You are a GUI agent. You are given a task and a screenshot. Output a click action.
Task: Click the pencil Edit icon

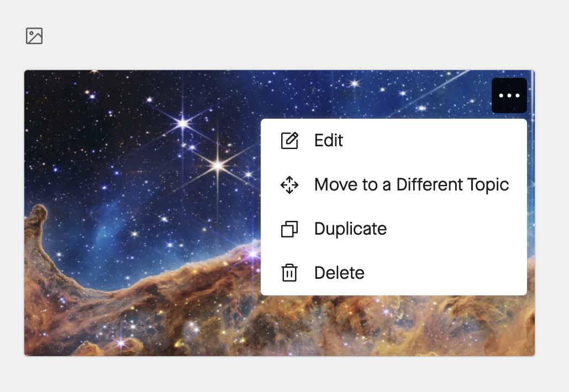click(289, 141)
